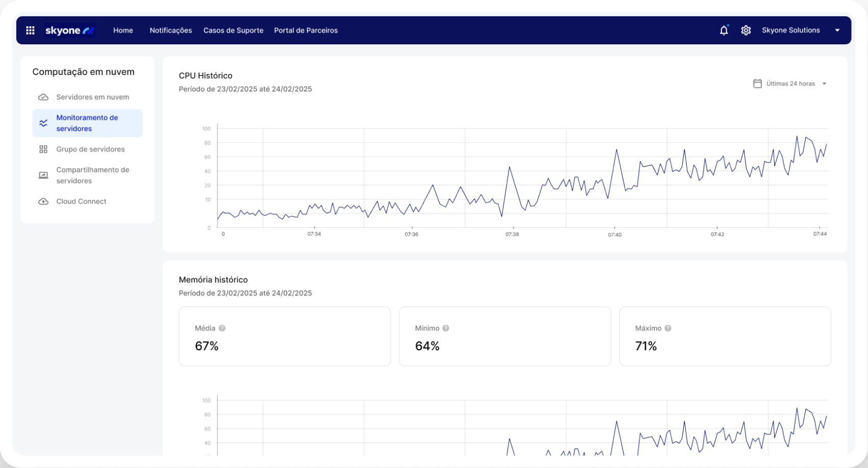This screenshot has width=868, height=468.
Task: Visit the Portal de Parceiros link
Action: point(306,31)
